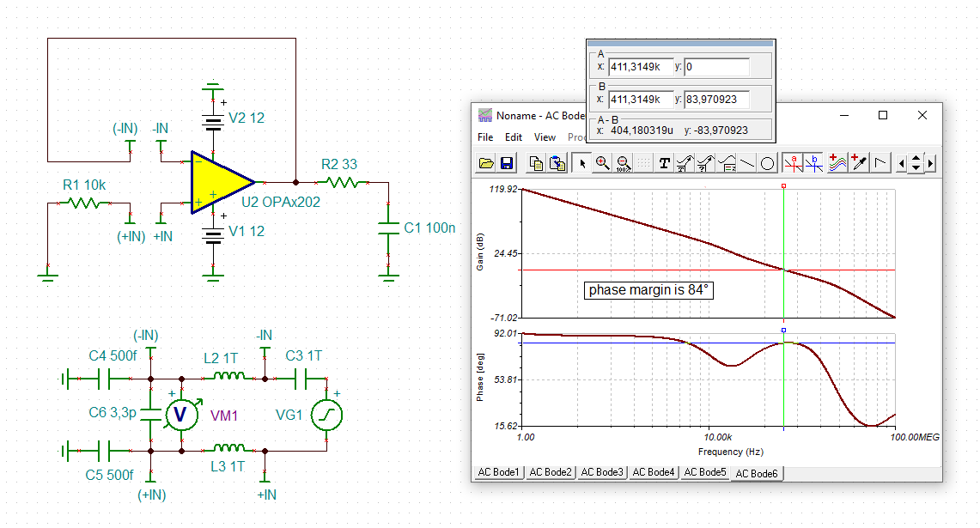This screenshot has height=528, width=980.
Task: Select resistor R1 10k in schematic
Action: (x=84, y=203)
